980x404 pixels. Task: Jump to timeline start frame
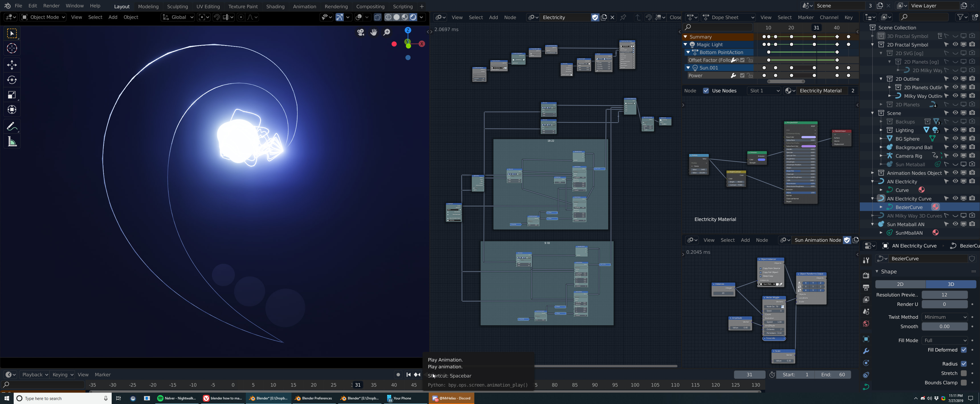[408, 375]
